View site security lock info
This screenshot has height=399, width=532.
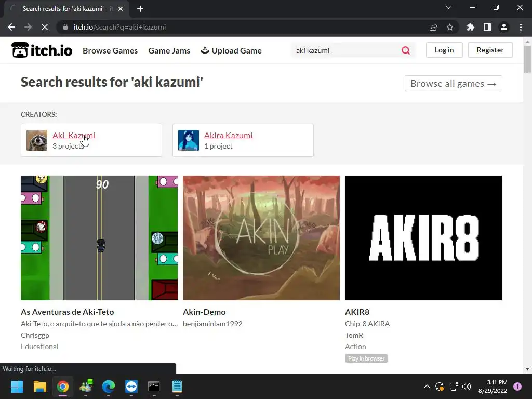click(x=65, y=27)
